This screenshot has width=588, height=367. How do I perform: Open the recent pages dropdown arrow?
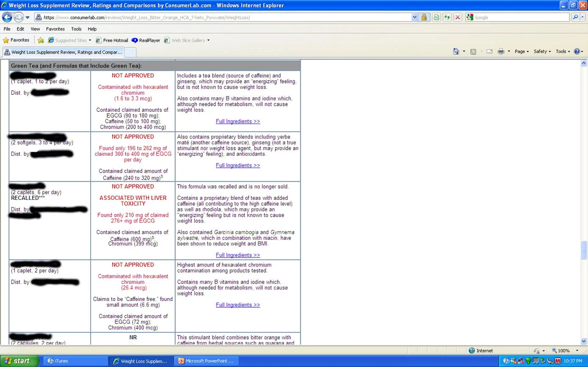[28, 18]
